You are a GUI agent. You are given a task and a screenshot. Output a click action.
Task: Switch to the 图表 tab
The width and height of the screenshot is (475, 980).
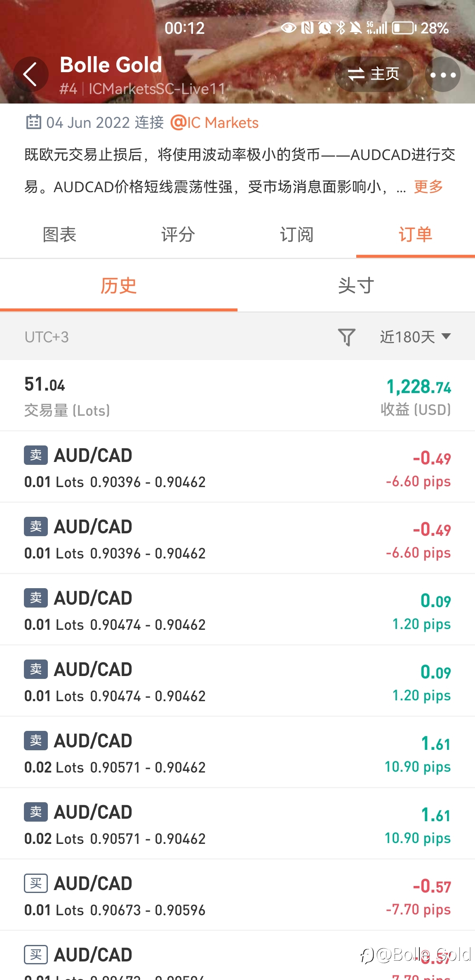click(59, 235)
